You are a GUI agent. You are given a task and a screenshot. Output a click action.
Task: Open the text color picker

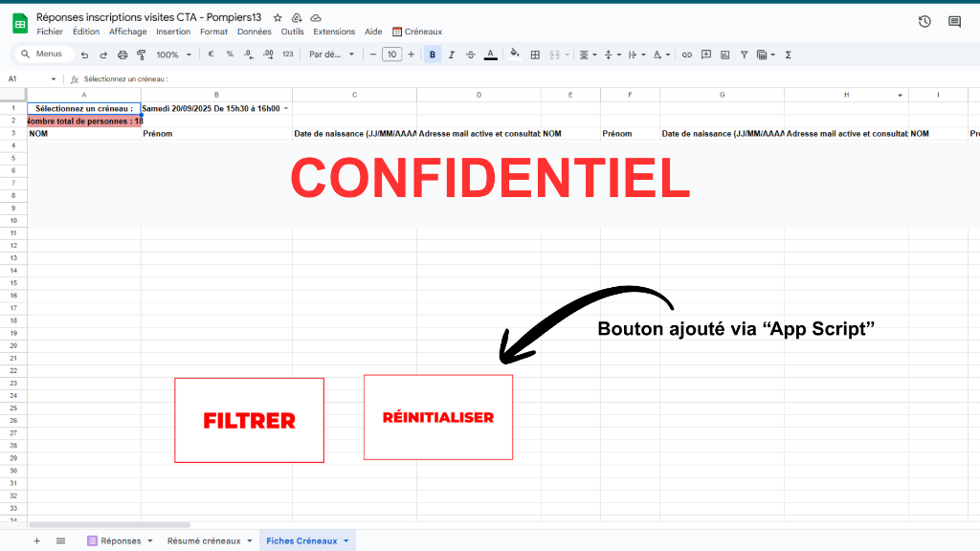pos(491,55)
